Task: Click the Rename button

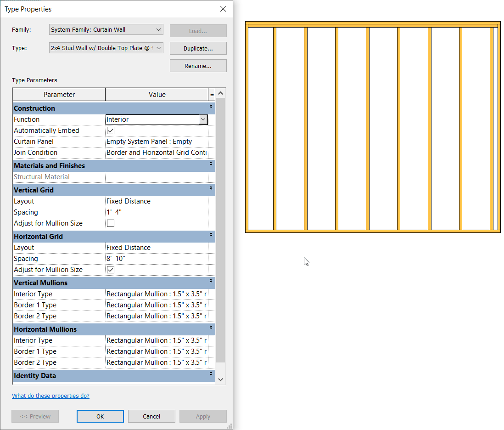Action: point(198,65)
